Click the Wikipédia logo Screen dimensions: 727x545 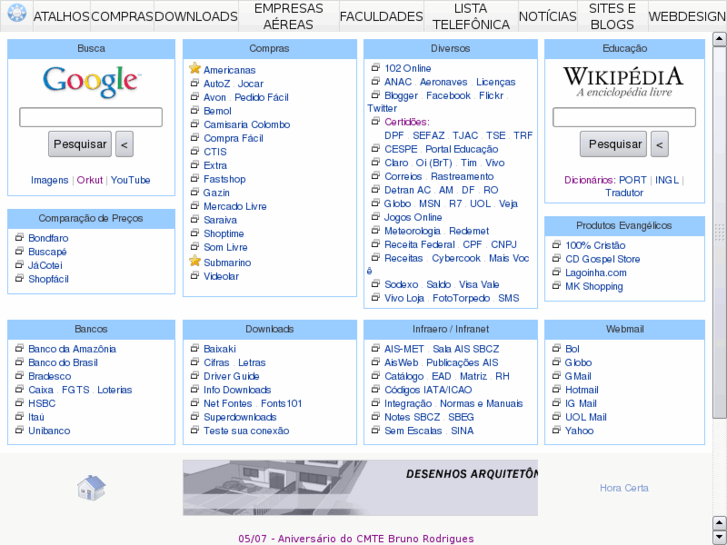[x=624, y=82]
